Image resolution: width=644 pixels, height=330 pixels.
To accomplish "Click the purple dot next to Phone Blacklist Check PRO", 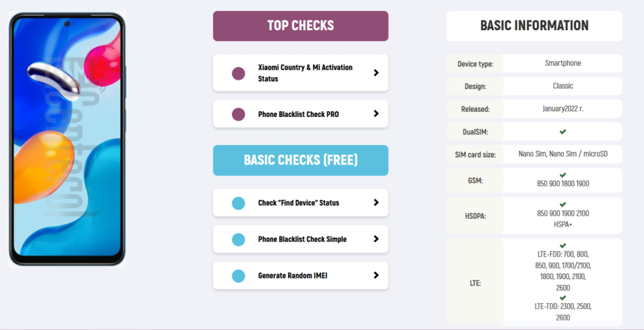I will 238,114.
